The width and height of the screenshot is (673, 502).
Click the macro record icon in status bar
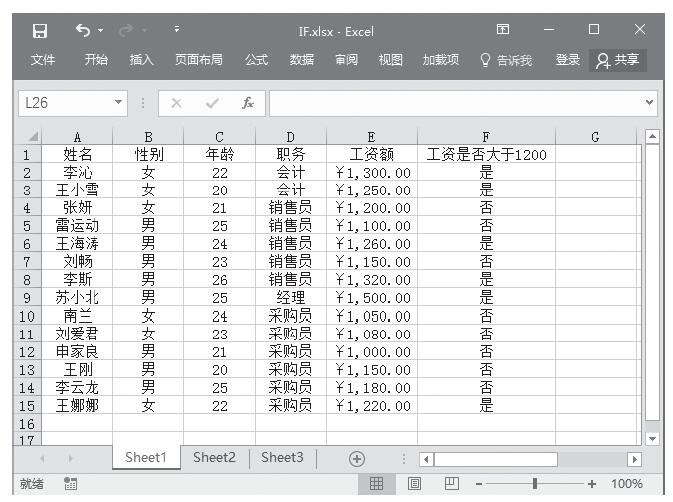click(x=70, y=484)
